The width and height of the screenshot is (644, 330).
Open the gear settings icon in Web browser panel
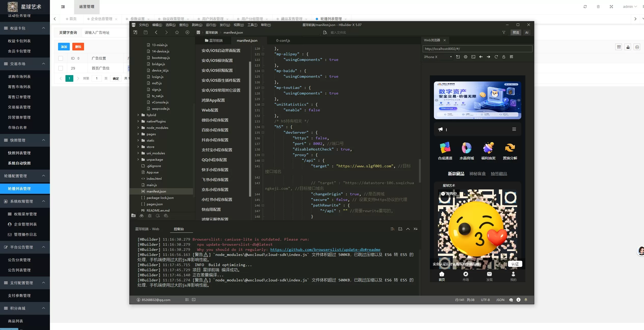465,57
